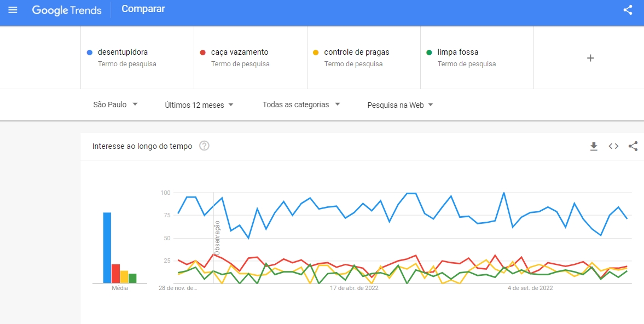This screenshot has width=644, height=324.
Task: Click the blue Média average bar
Action: pos(107,247)
